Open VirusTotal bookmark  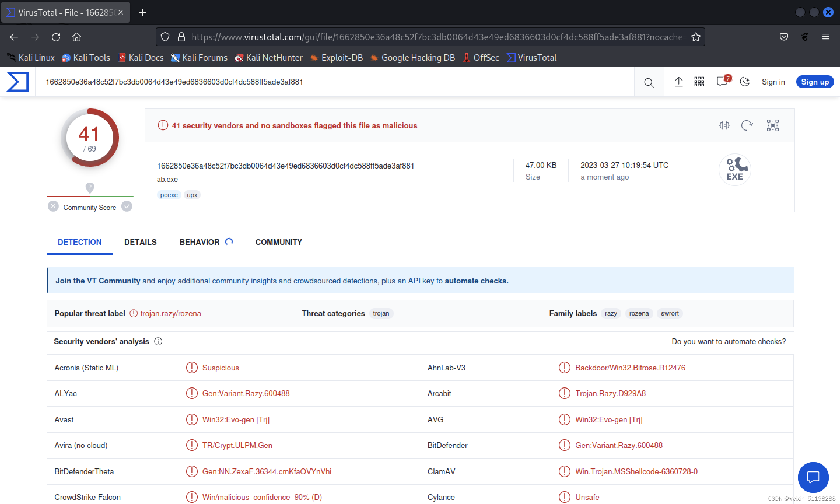pyautogui.click(x=531, y=57)
